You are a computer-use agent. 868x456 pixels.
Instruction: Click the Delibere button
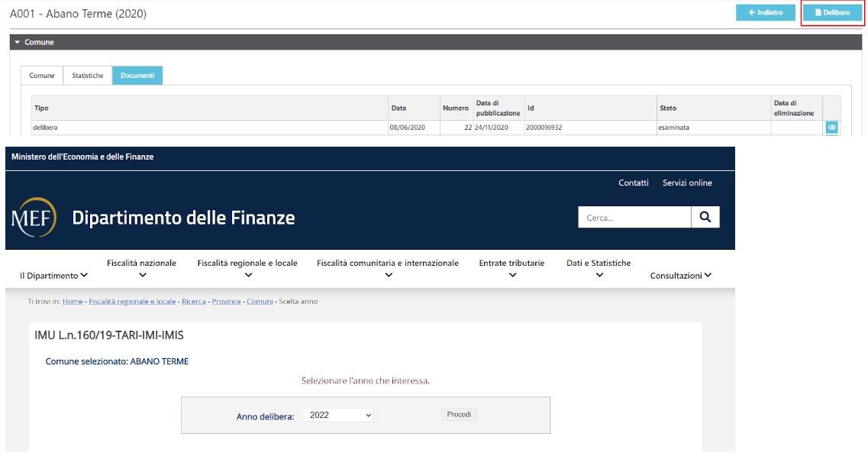pos(832,12)
